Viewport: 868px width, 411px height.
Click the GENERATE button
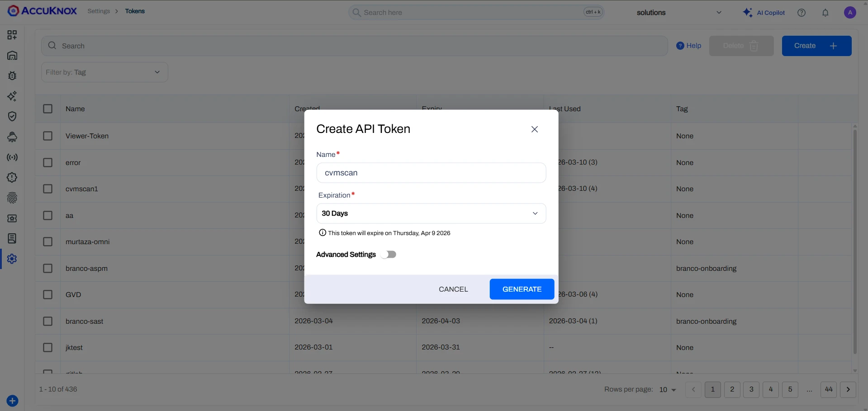[522, 289]
